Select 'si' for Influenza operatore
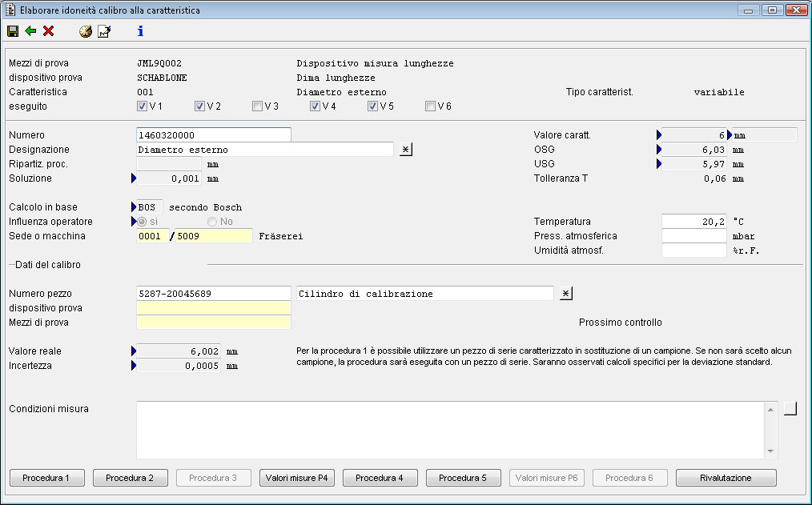Viewport: 812px width, 505px height. 142,222
